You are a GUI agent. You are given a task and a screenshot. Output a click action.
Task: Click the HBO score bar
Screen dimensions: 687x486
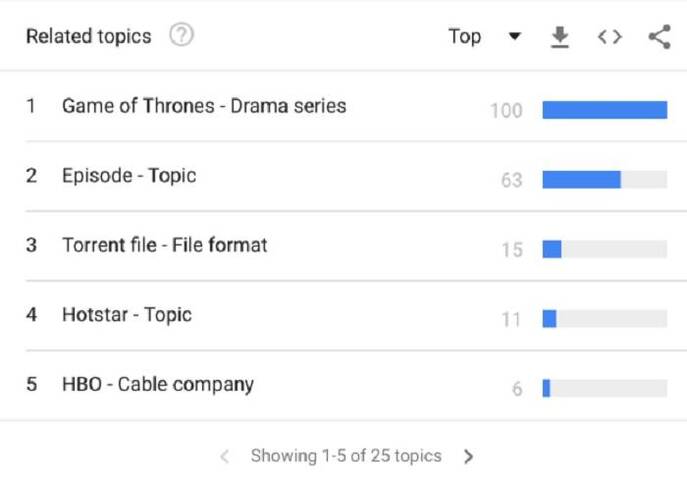tap(604, 388)
